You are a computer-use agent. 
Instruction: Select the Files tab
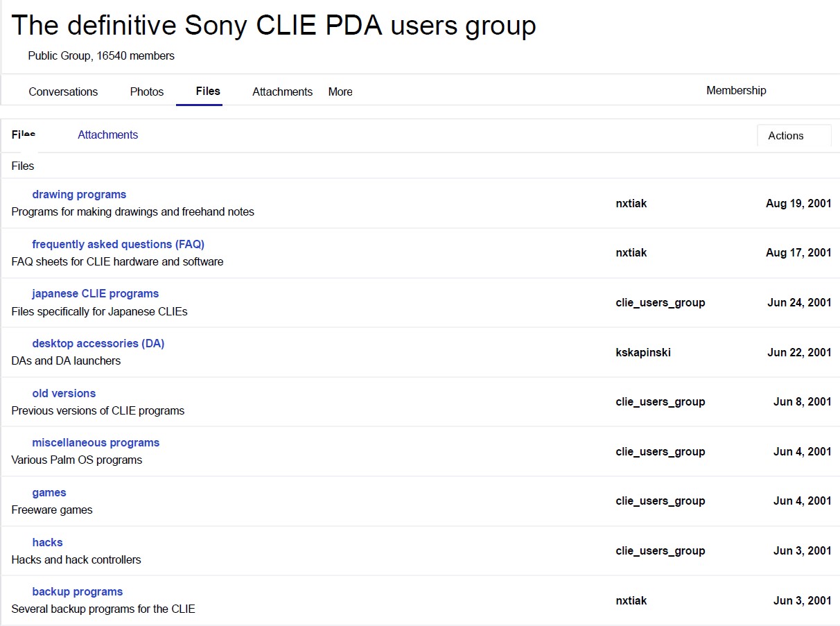point(207,91)
